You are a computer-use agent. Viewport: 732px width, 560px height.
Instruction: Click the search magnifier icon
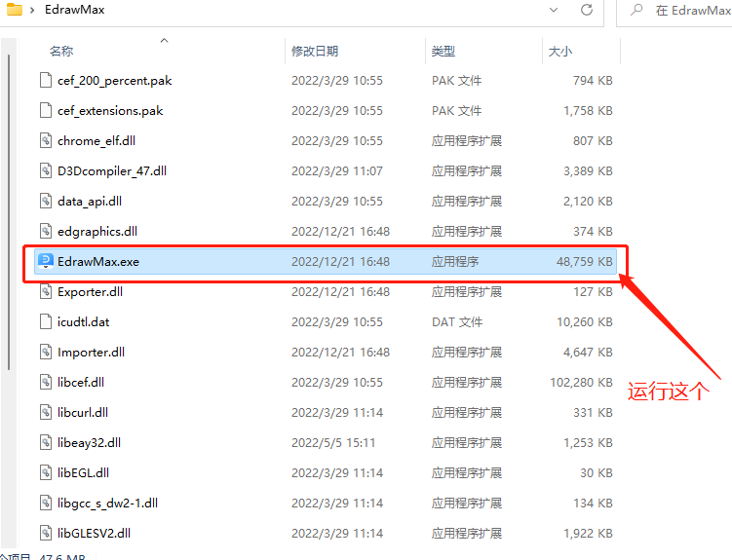click(x=636, y=10)
